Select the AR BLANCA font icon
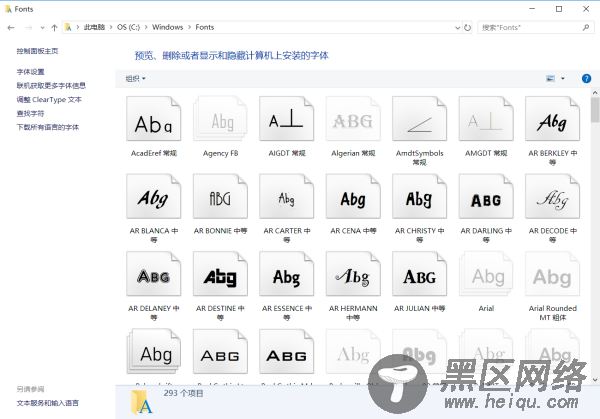Image resolution: width=600 pixels, height=419 pixels. (153, 196)
